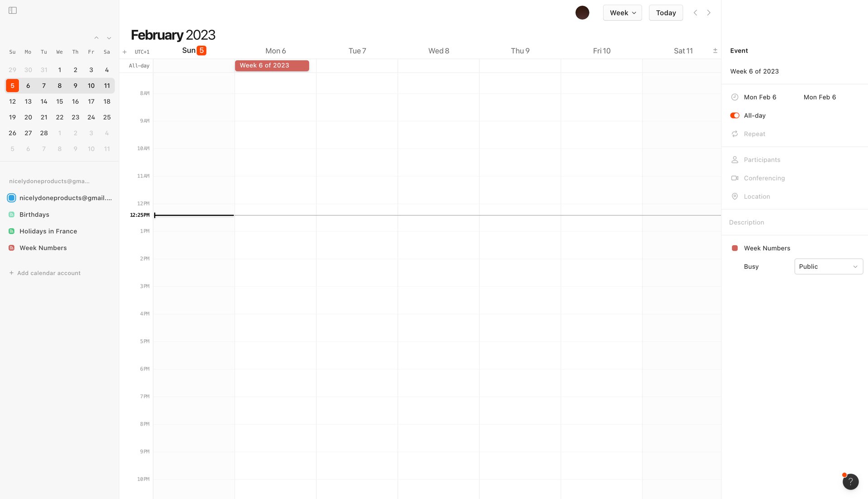Click the Today button
Image resolution: width=868 pixels, height=499 pixels.
[665, 13]
